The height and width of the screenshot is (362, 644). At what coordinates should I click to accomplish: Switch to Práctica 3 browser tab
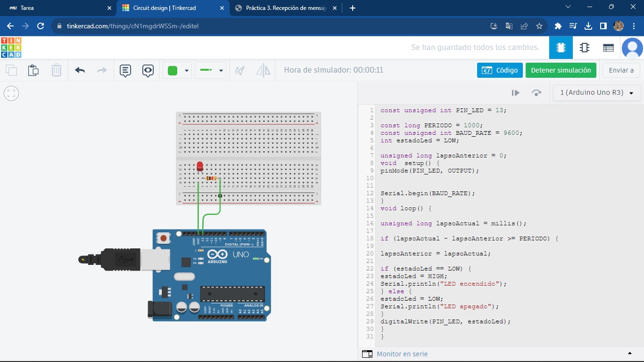(x=286, y=8)
